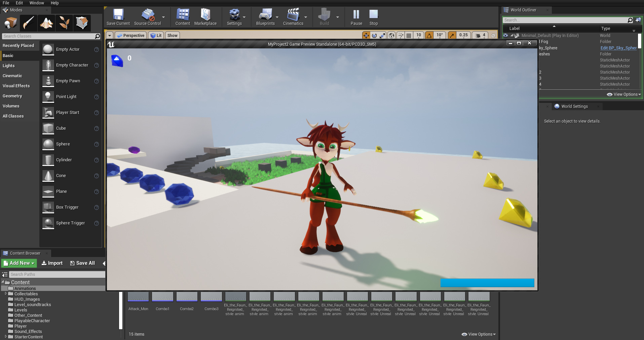644x340 pixels.
Task: Open the viewport options arrow dropdown
Action: pos(110,35)
